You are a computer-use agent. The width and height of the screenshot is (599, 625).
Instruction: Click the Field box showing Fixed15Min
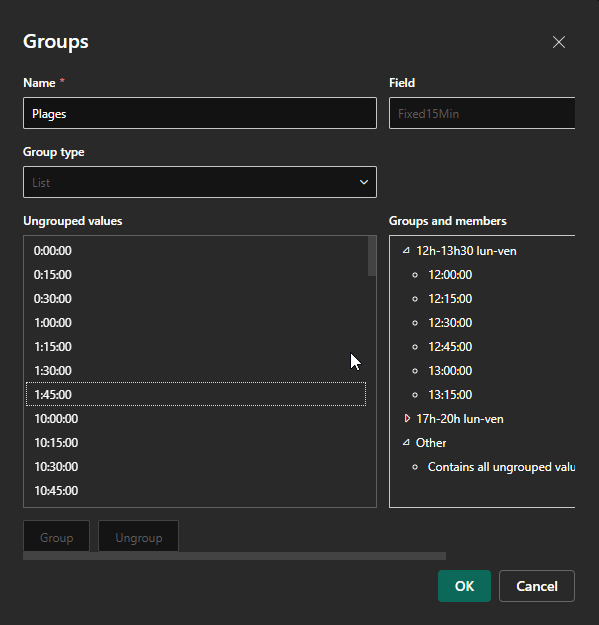click(482, 113)
